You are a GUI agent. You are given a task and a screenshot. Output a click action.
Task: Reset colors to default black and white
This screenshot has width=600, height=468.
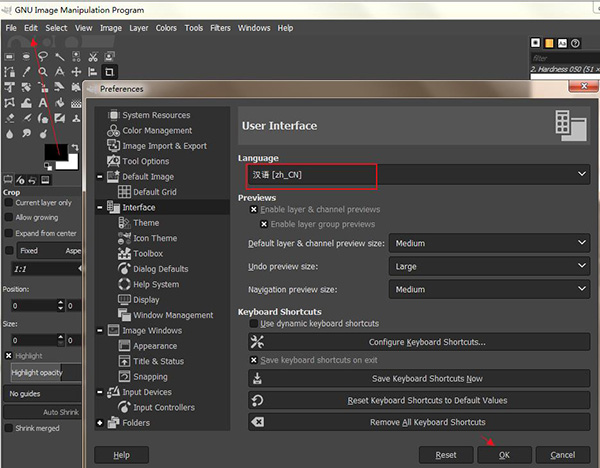[x=48, y=166]
